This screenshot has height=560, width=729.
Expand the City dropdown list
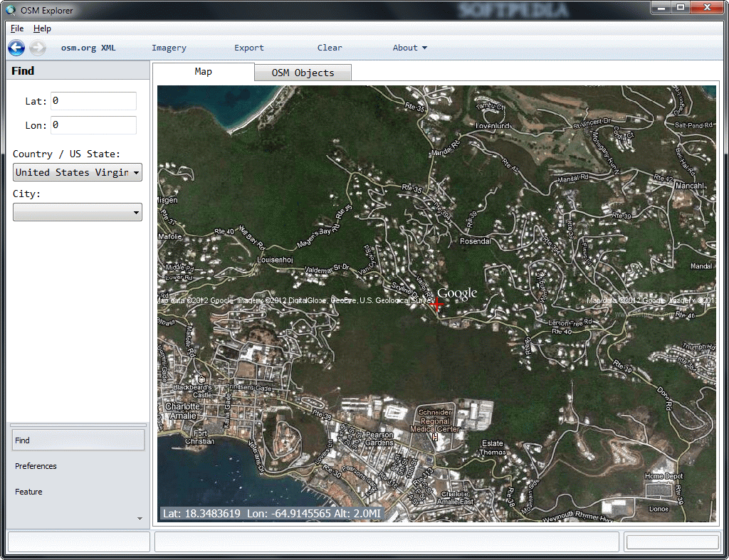click(x=77, y=211)
